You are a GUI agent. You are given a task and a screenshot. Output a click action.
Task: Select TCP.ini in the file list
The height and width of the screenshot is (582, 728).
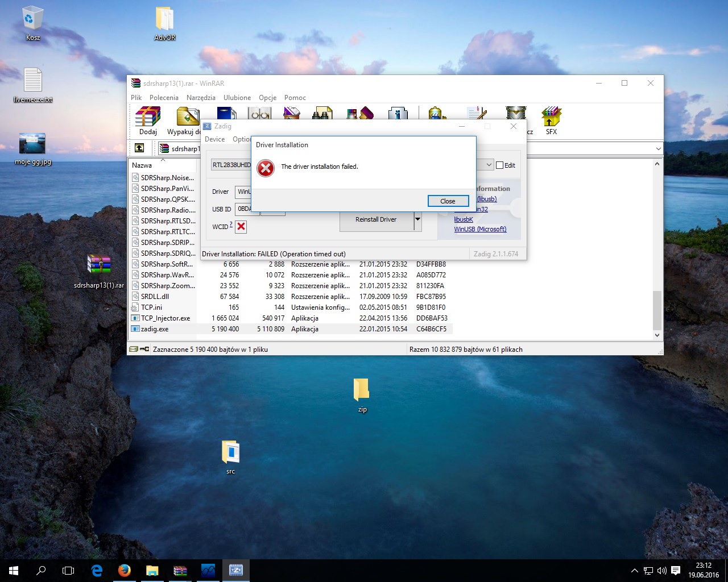pyautogui.click(x=291, y=307)
